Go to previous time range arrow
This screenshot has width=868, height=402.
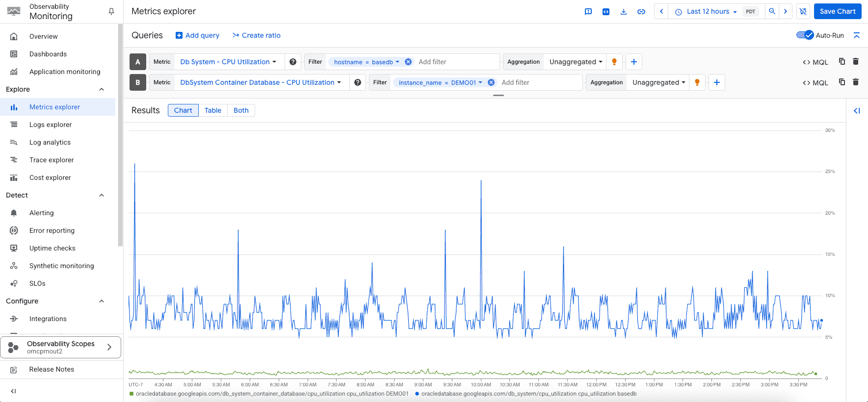coord(661,11)
